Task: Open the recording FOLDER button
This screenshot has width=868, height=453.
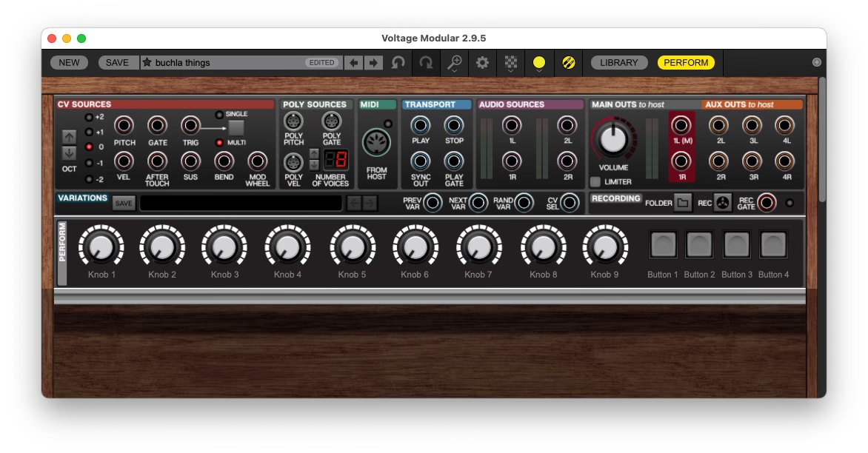Action: [x=683, y=203]
